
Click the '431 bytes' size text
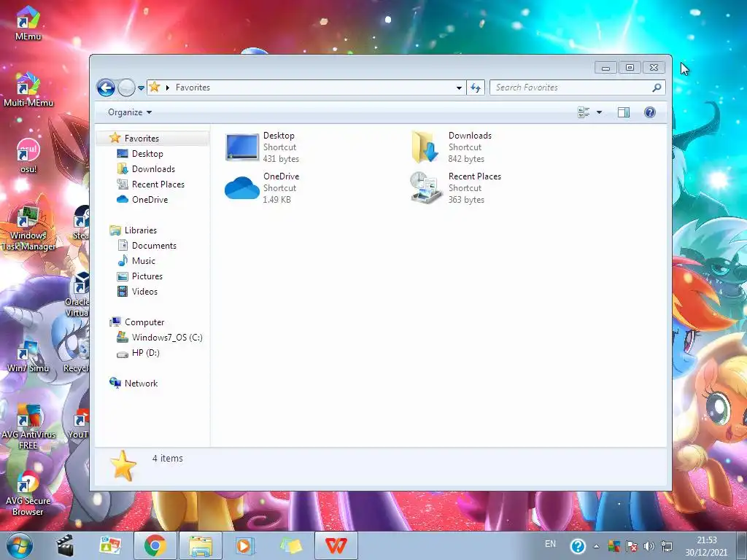[281, 159]
